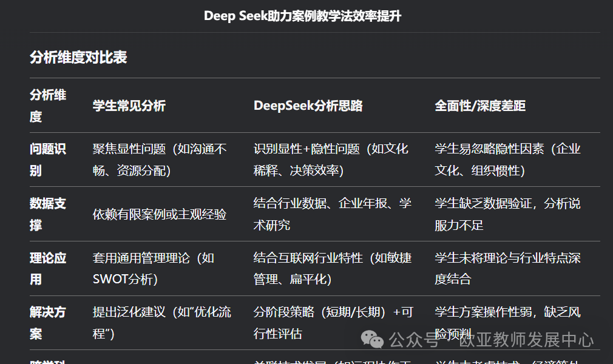The image size is (613, 364).
Task: Click the cell '学生缺乏数据验证，分析说服力不足'
Action: (507, 214)
